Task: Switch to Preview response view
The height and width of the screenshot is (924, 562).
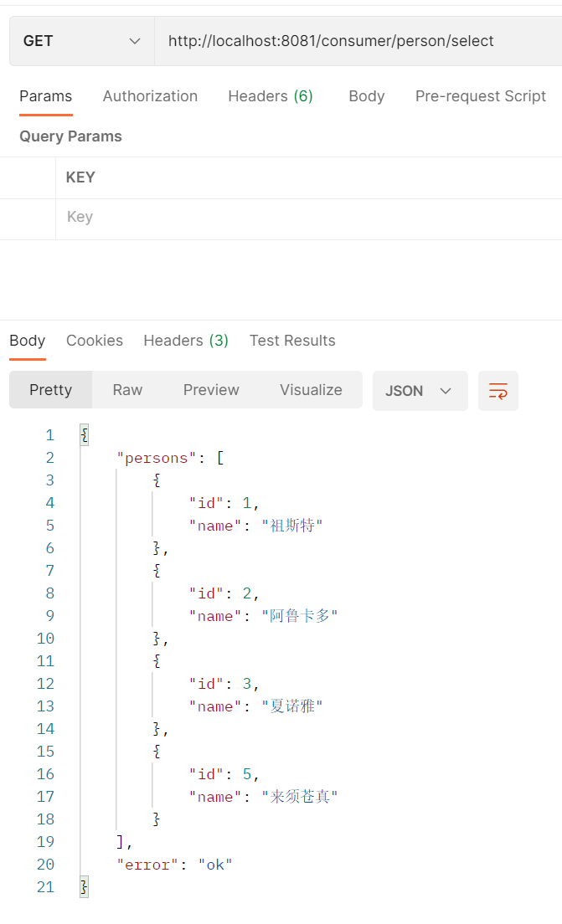Action: pos(211,390)
